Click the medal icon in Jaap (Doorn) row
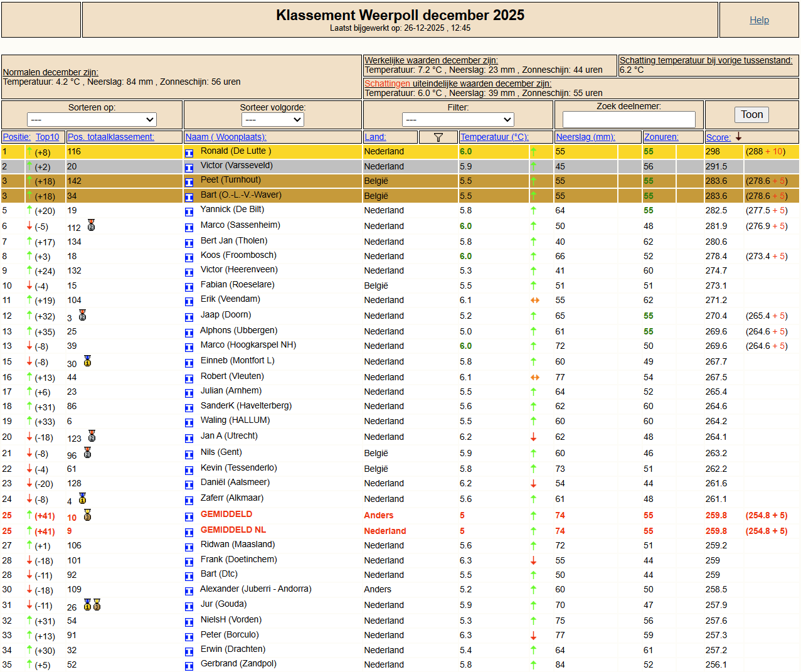The height and width of the screenshot is (672, 801). pyautogui.click(x=82, y=315)
